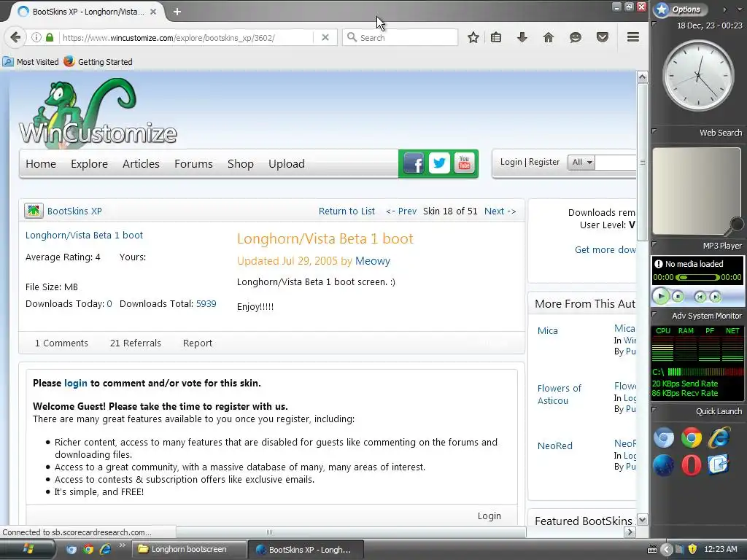Collapse the Quick Launch gadget toggle

(x=654, y=409)
